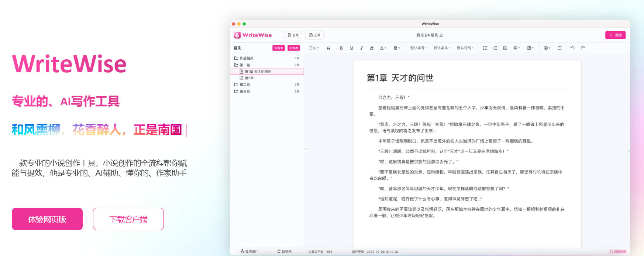Viewport: 644px width, 256px height.
Task: Click the book title 我来自N星系
Action: pyautogui.click(x=427, y=35)
